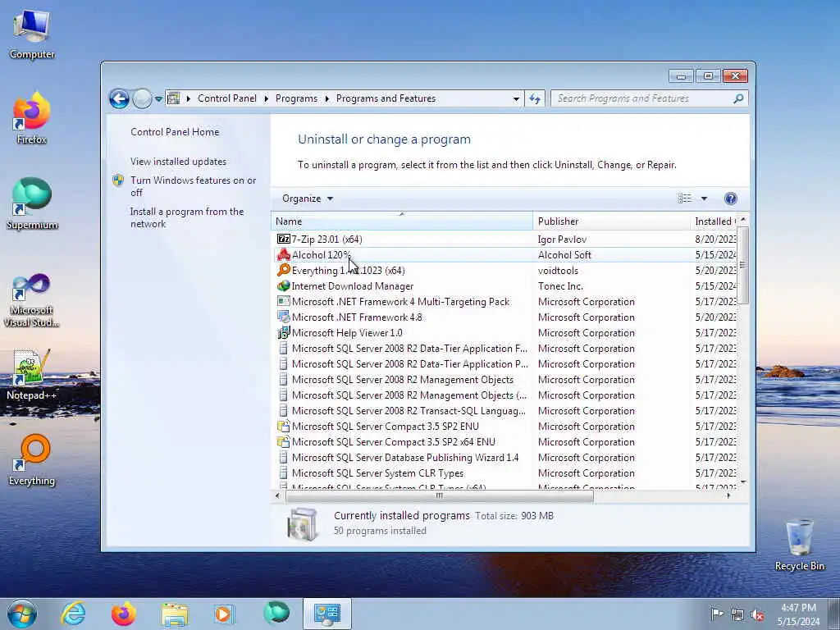Click the Action Center flag tray icon
This screenshot has height=630, width=840.
coord(717,614)
